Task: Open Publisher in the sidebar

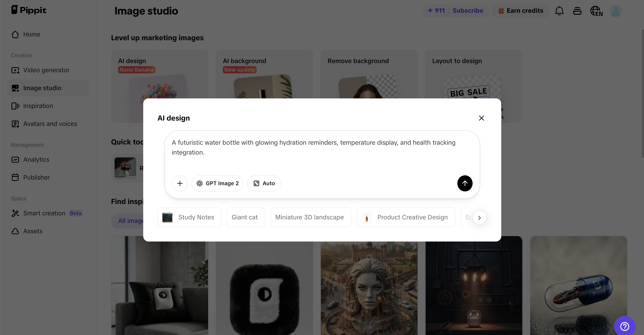Action: tap(48, 177)
